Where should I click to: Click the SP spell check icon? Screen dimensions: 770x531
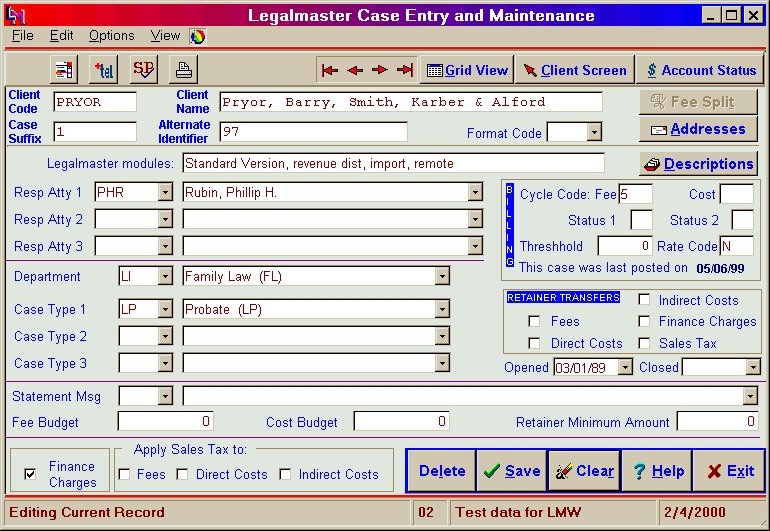pyautogui.click(x=143, y=70)
